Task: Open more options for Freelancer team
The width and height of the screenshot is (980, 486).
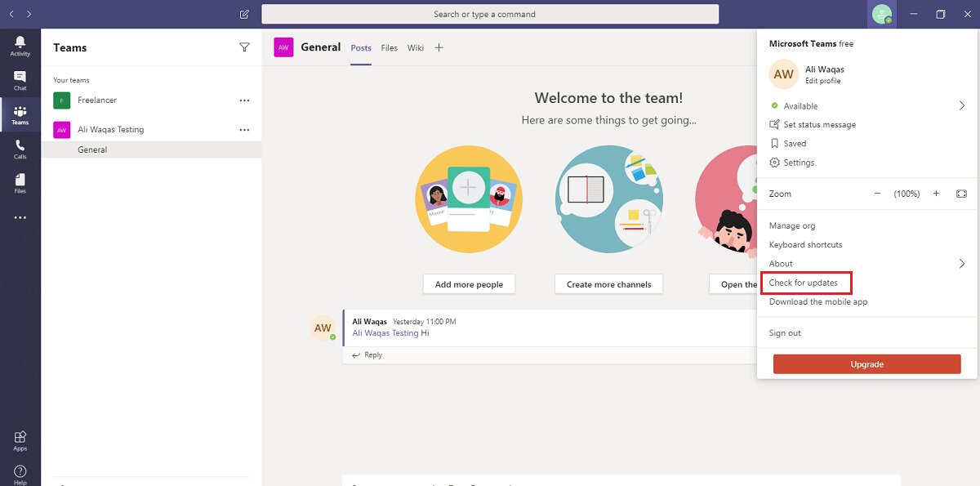Action: [244, 100]
